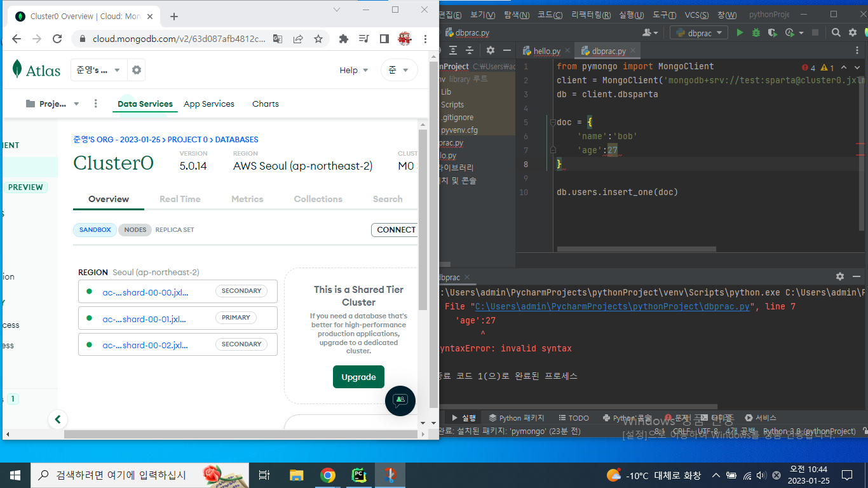Open the dbprac.py traceback file link
The width and height of the screenshot is (868, 488).
coord(613,306)
